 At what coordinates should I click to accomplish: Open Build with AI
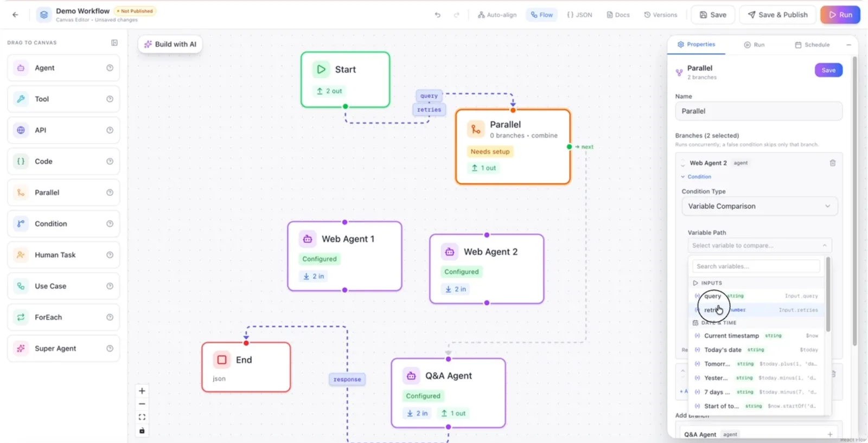click(x=170, y=44)
